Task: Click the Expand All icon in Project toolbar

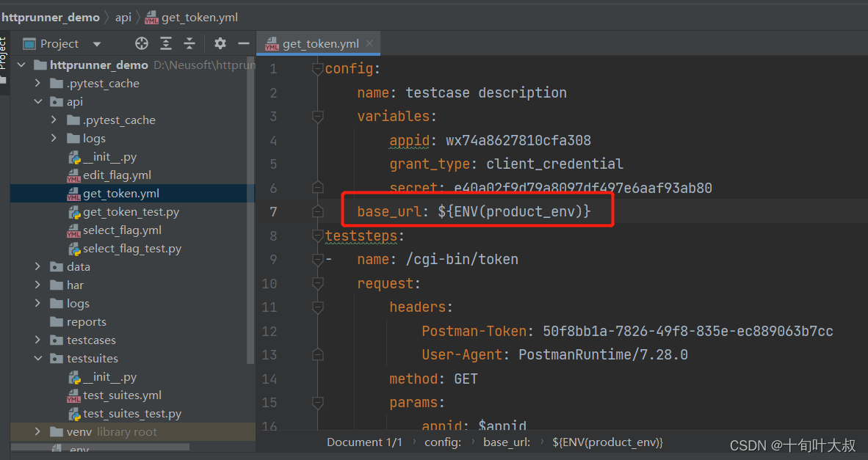Action: 165,44
